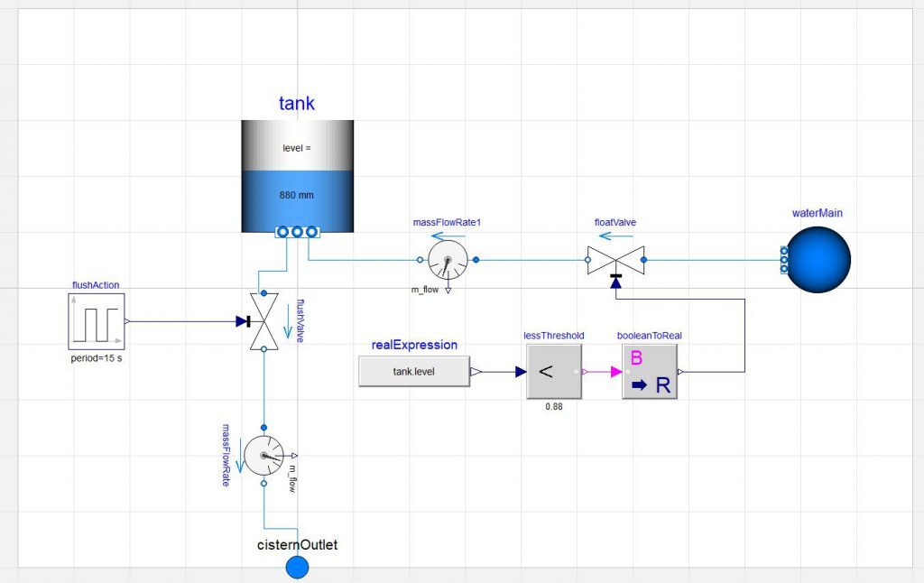Select the flushAction pulse source block
Viewport: 924px width, 583px height.
96,322
